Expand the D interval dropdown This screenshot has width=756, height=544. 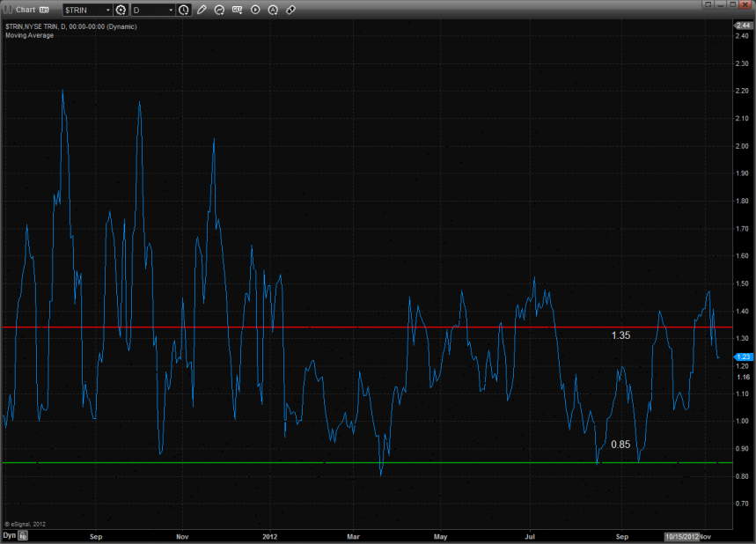pyautogui.click(x=170, y=10)
